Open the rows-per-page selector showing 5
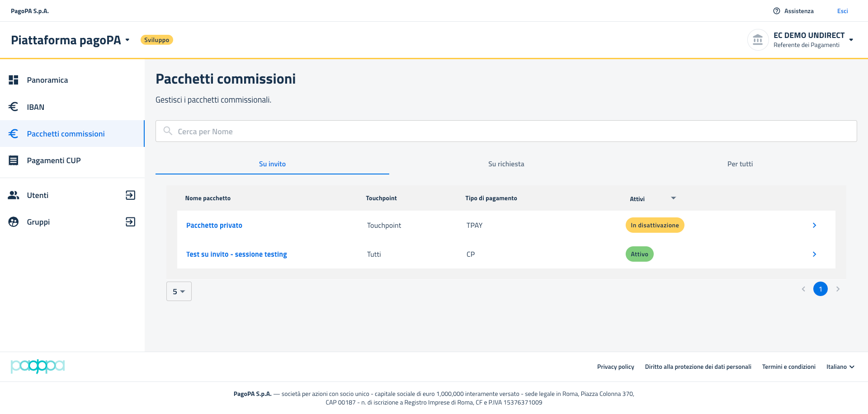The width and height of the screenshot is (868, 414). [179, 292]
